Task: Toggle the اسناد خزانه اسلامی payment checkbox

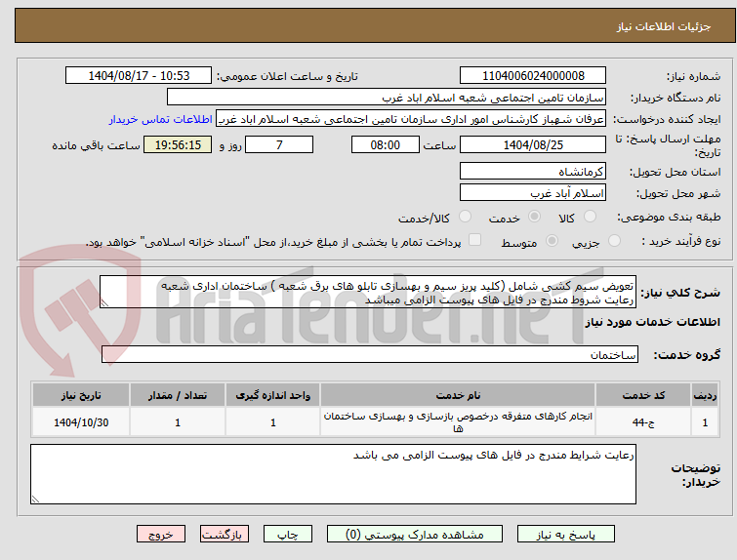Action: tap(475, 240)
